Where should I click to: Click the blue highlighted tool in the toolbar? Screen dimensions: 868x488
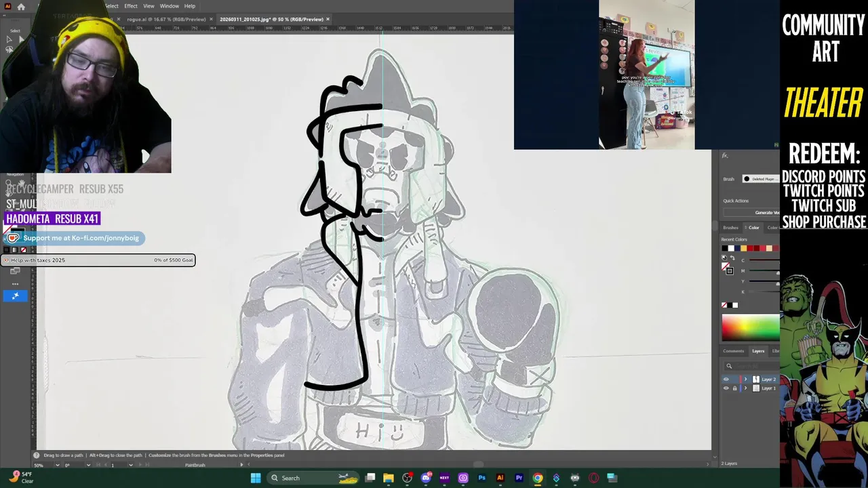(x=15, y=296)
